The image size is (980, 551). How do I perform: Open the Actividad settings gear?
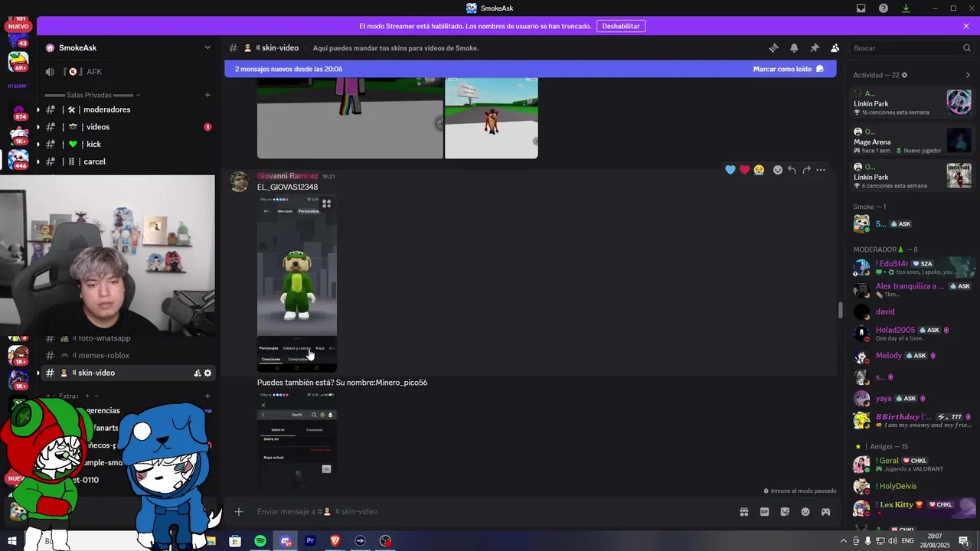point(904,75)
